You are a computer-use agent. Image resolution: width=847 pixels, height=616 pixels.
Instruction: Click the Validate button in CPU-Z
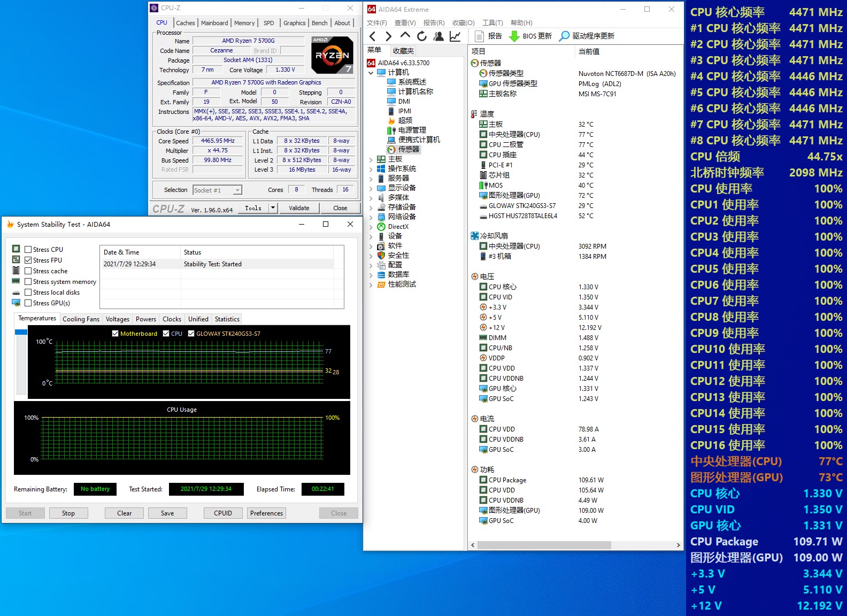click(299, 208)
